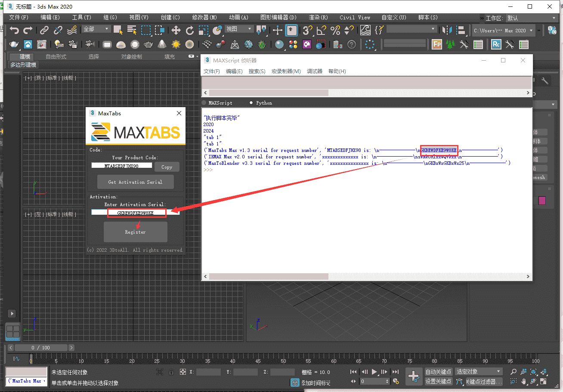
Task: Click the camera icon in second toolbar
Action: (89, 44)
